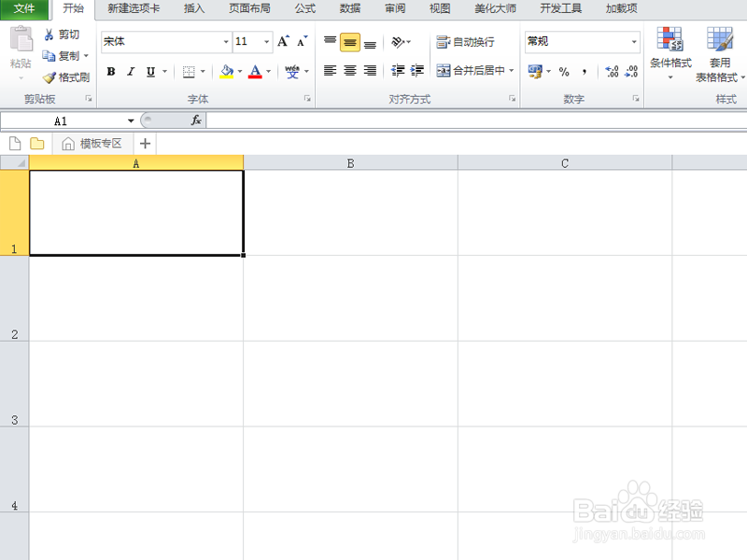
Task: Toggle italic formatting
Action: pyautogui.click(x=131, y=72)
